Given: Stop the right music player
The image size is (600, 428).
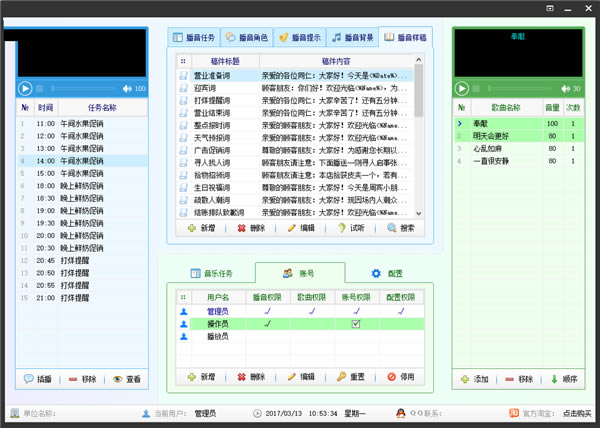Looking at the screenshot, I should tap(476, 89).
